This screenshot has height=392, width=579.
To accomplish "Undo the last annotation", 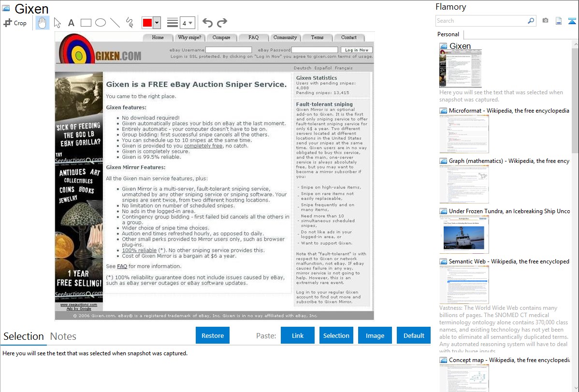I will (207, 23).
